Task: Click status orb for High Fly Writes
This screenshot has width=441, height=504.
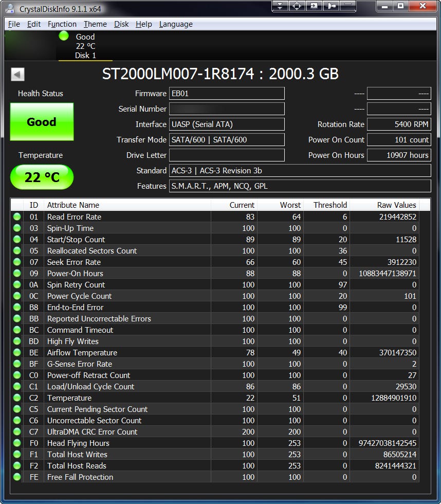Action: [x=17, y=341]
